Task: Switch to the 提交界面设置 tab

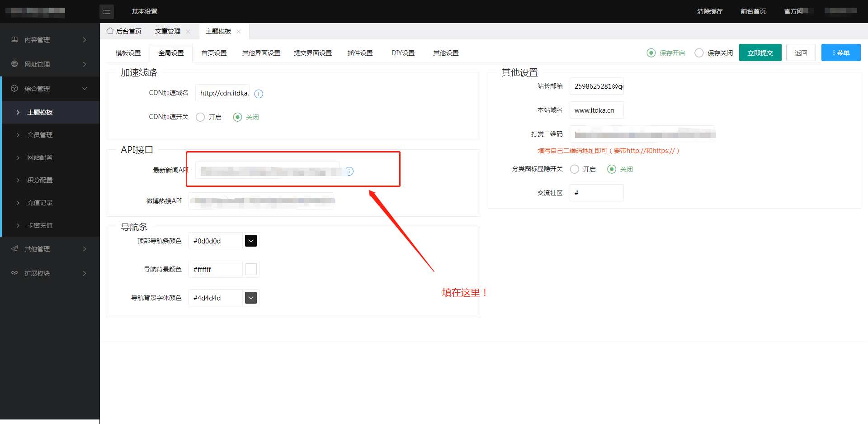Action: pos(313,53)
